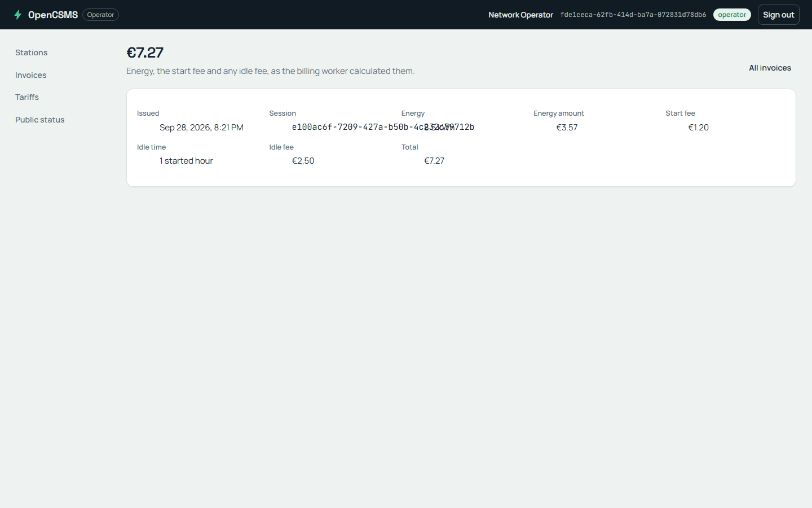Click the Total value €7.27 in the card

434,161
